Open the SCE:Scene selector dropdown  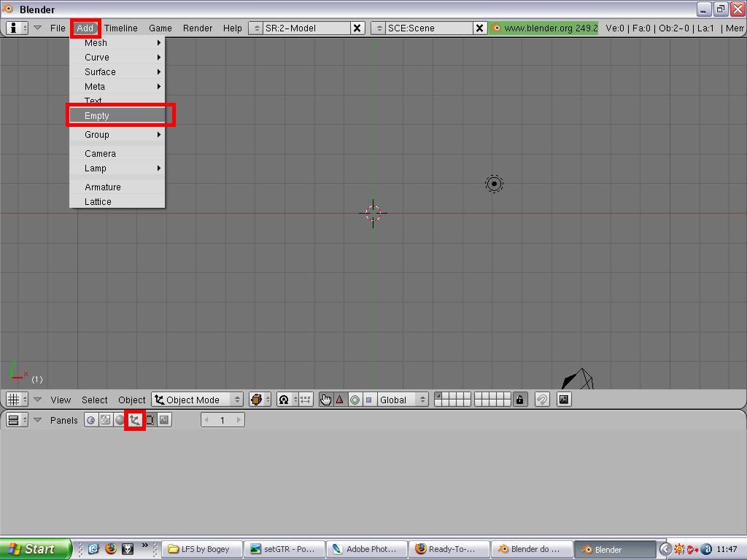pos(379,28)
